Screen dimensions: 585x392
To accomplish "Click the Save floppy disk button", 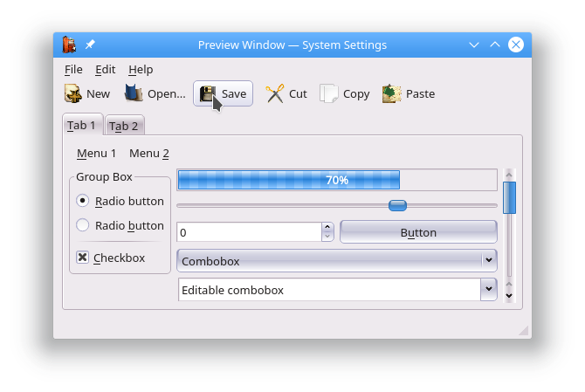I will coord(223,93).
